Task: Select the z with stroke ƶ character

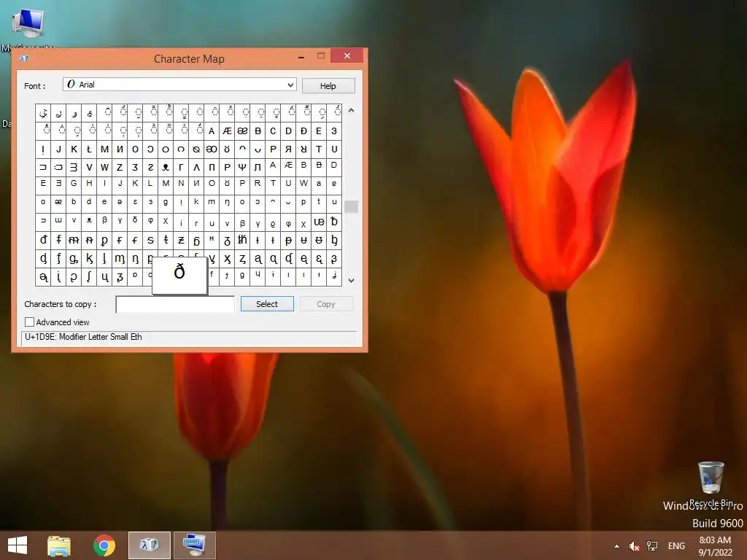Action: click(181, 240)
